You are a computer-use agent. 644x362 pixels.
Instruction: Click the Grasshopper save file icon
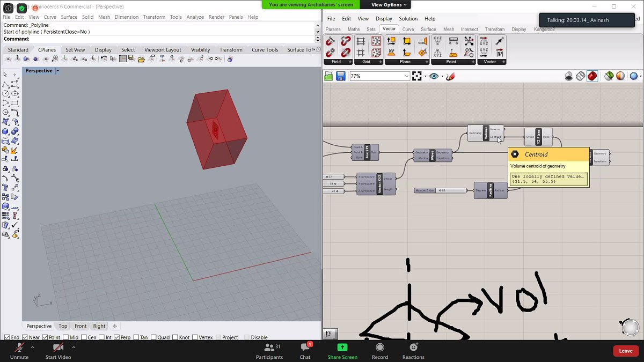(340, 76)
